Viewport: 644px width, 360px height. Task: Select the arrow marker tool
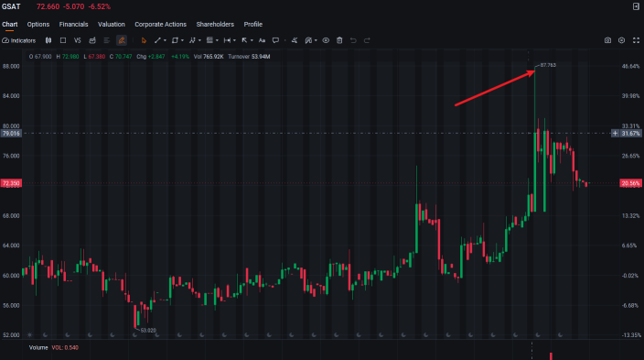[244, 40]
